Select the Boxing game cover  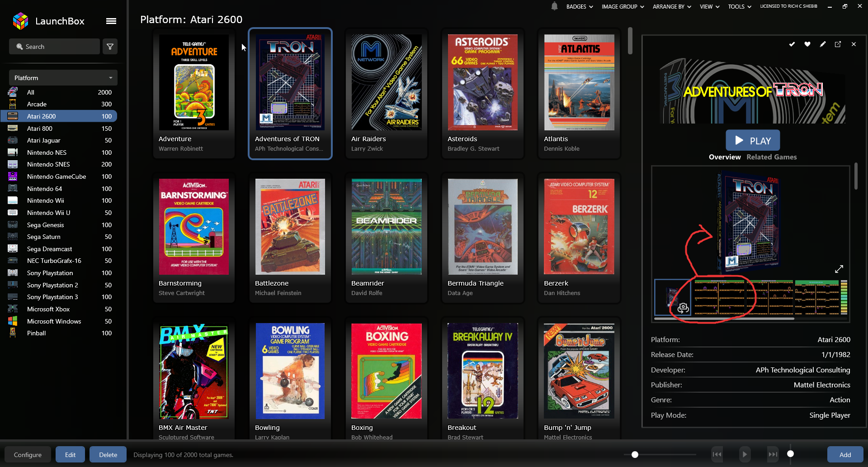pos(387,371)
